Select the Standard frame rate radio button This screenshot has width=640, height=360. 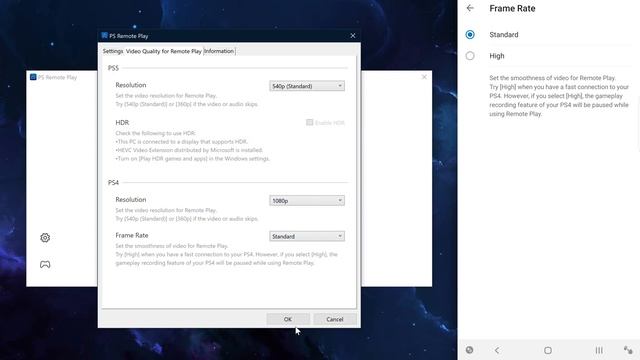pos(470,35)
